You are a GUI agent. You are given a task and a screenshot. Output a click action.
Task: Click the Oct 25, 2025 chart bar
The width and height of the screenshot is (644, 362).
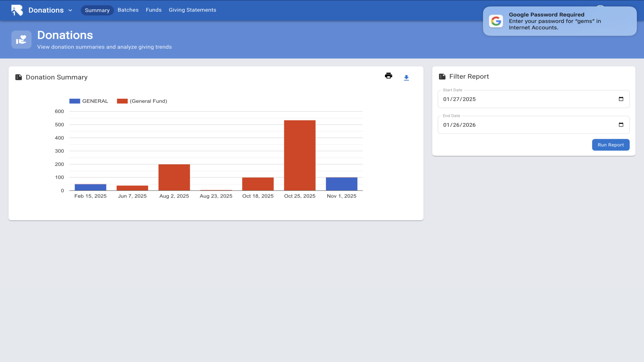300,155
